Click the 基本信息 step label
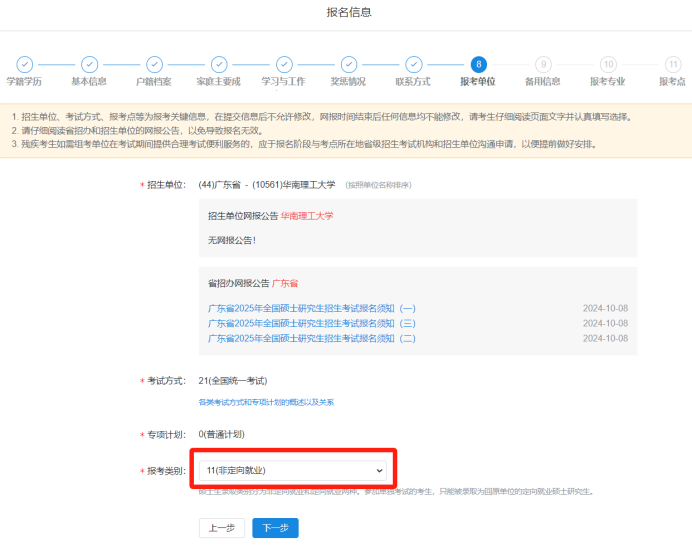692x557 pixels. (89, 82)
